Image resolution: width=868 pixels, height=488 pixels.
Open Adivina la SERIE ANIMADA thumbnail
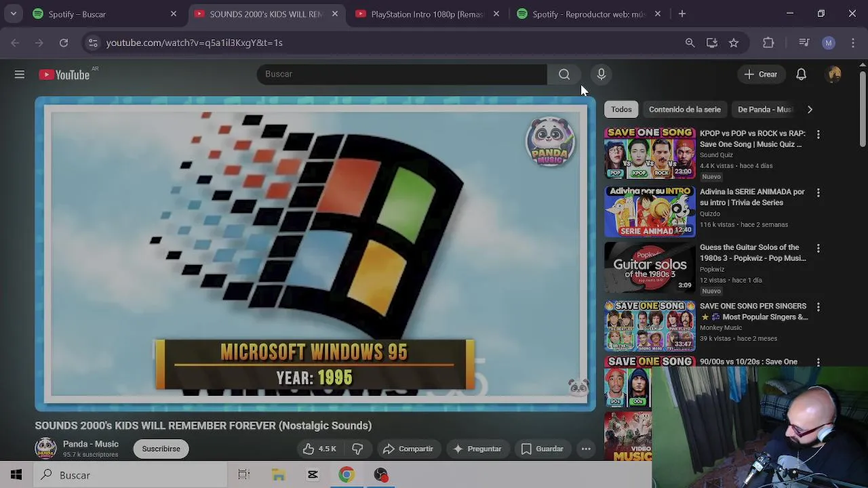click(x=650, y=211)
